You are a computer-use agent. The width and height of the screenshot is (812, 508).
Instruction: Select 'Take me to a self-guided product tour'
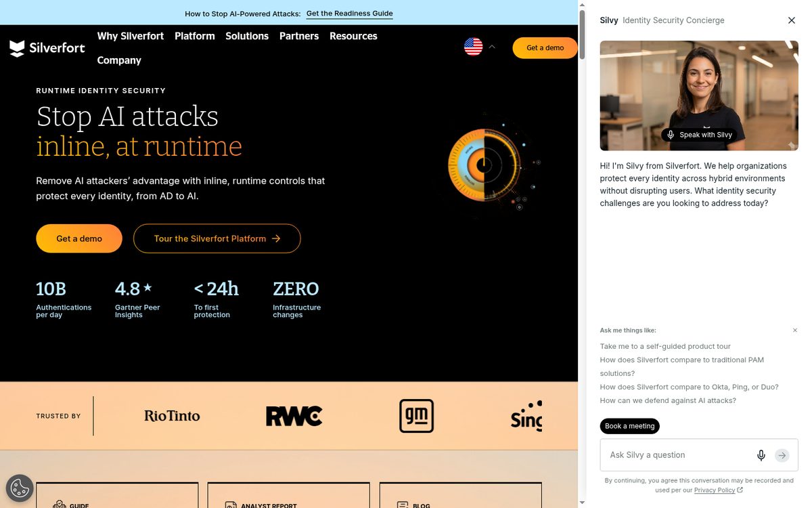[665, 346]
